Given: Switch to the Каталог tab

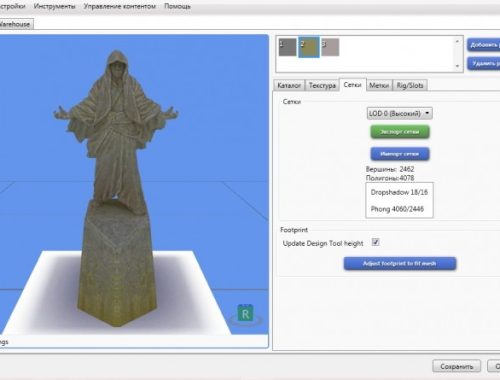Looking at the screenshot, I should click(x=289, y=86).
